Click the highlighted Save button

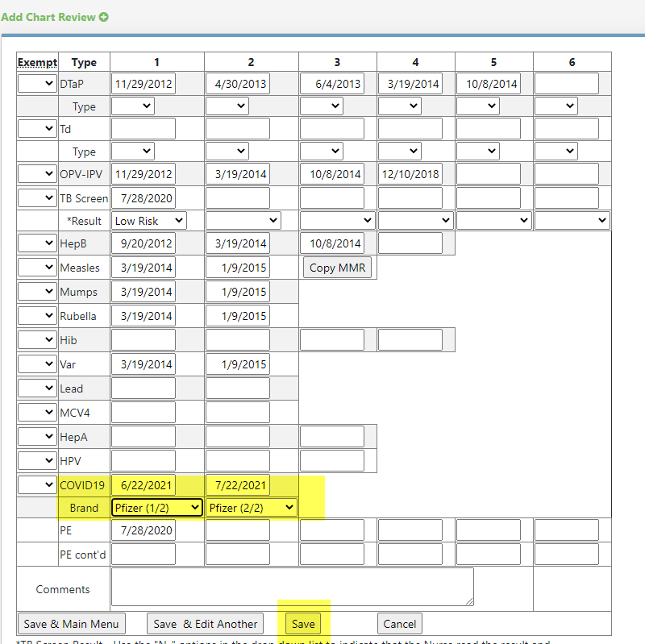[x=303, y=624]
